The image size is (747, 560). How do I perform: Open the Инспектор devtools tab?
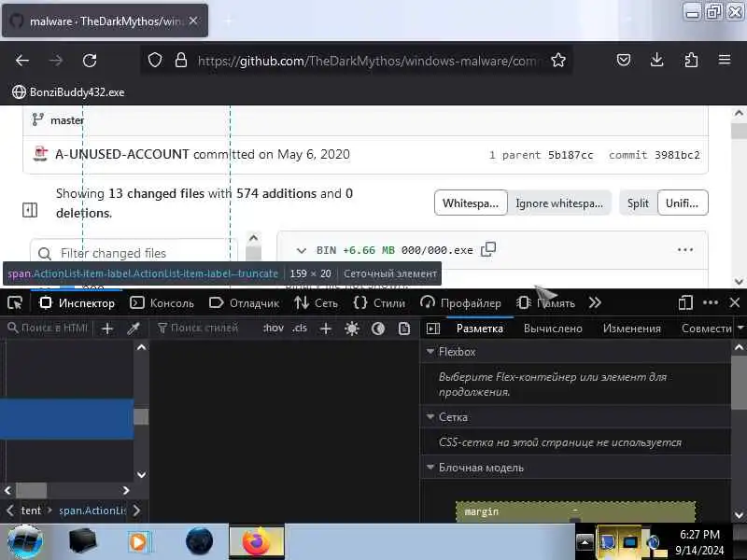pyautogui.click(x=78, y=302)
